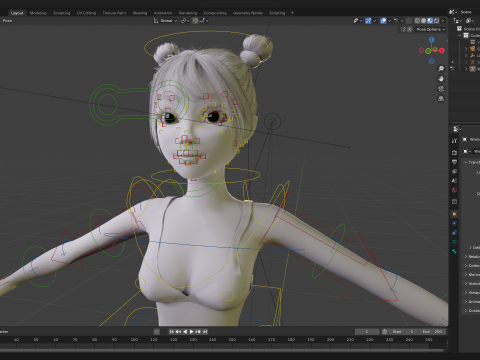This screenshot has height=360, width=480.
Task: Click the red X axis on navigation gizmo
Action: coord(442,51)
